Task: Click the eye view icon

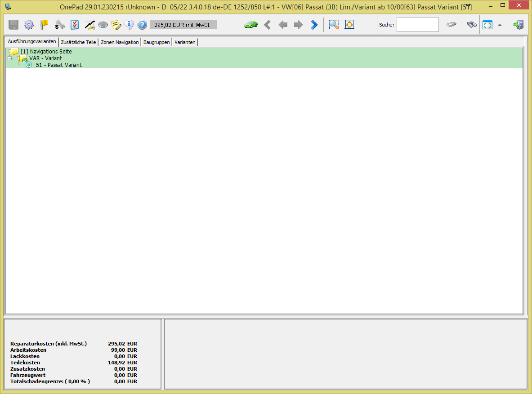Action: [x=103, y=25]
